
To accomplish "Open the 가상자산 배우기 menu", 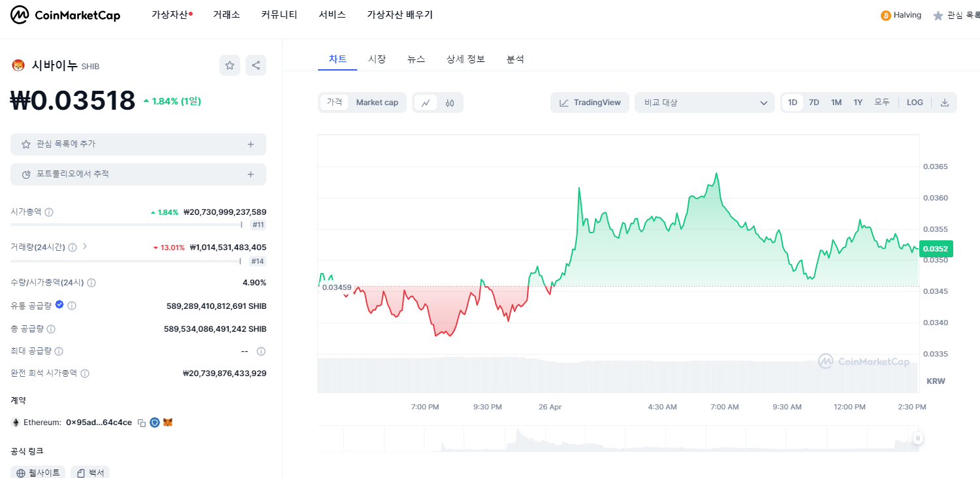I will [x=399, y=14].
